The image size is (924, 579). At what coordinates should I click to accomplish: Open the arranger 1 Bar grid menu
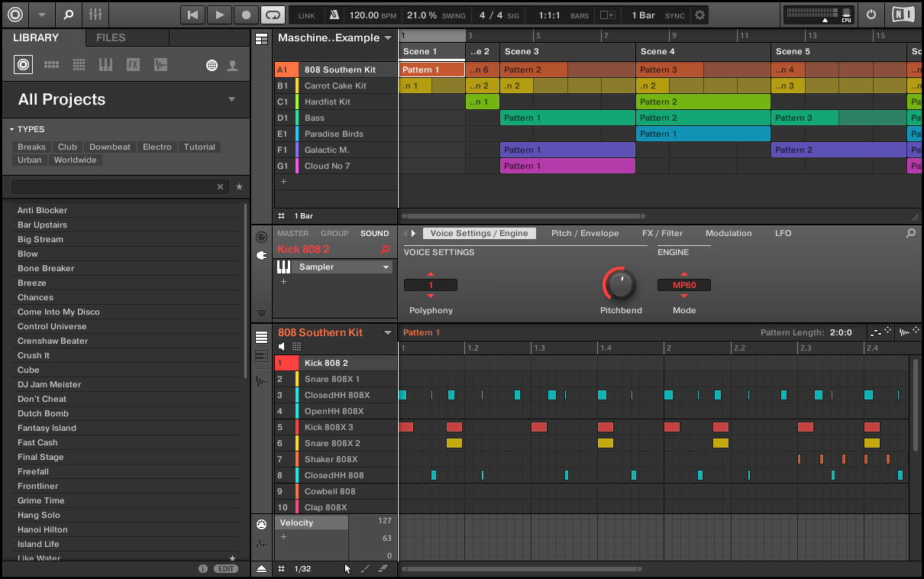pos(304,216)
